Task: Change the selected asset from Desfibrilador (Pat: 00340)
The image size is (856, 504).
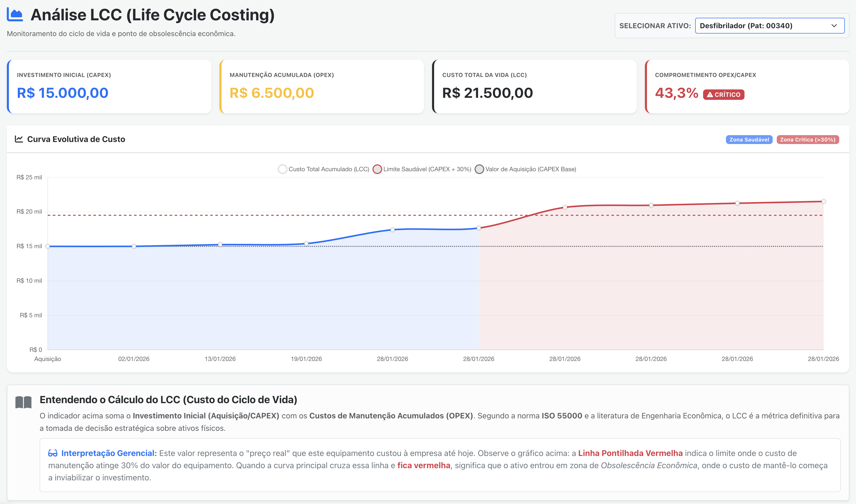Action: pyautogui.click(x=769, y=25)
